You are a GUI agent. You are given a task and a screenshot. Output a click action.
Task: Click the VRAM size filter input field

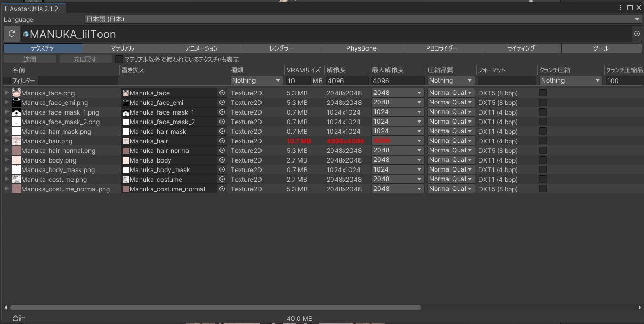coord(298,80)
